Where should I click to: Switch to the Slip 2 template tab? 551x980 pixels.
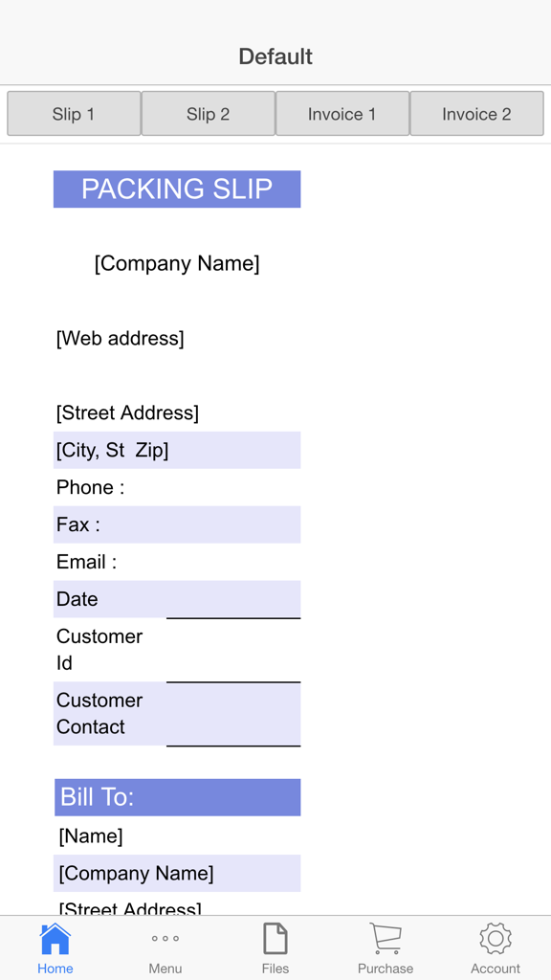click(x=208, y=113)
